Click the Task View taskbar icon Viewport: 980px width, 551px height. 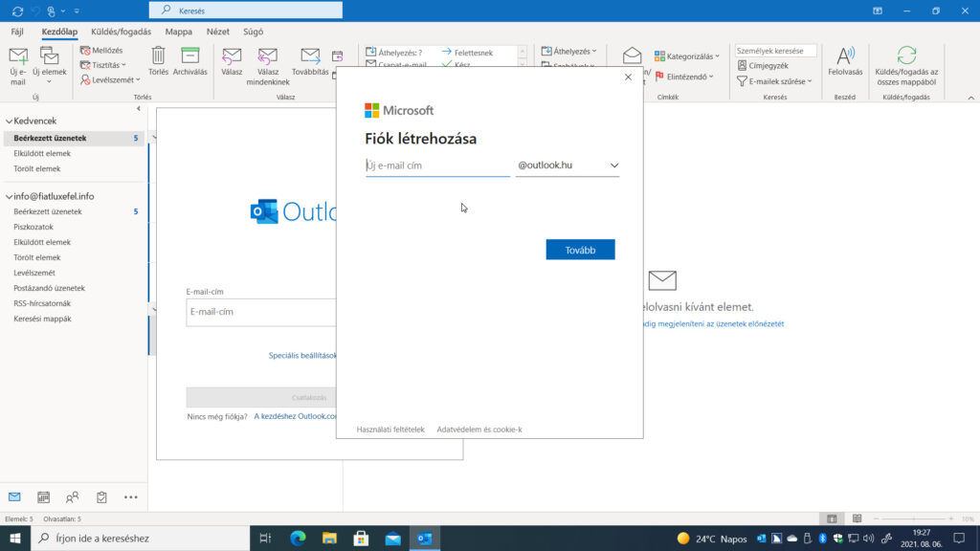[x=266, y=538]
